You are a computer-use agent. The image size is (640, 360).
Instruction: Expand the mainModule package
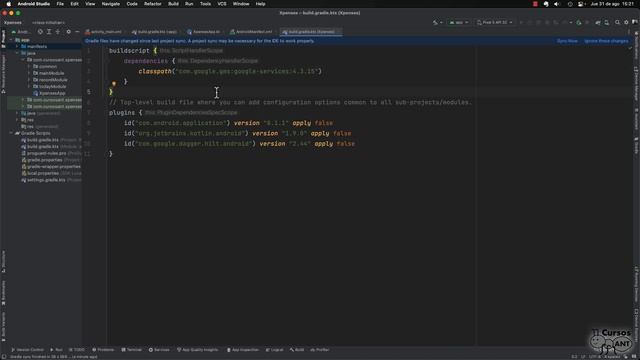click(29, 73)
